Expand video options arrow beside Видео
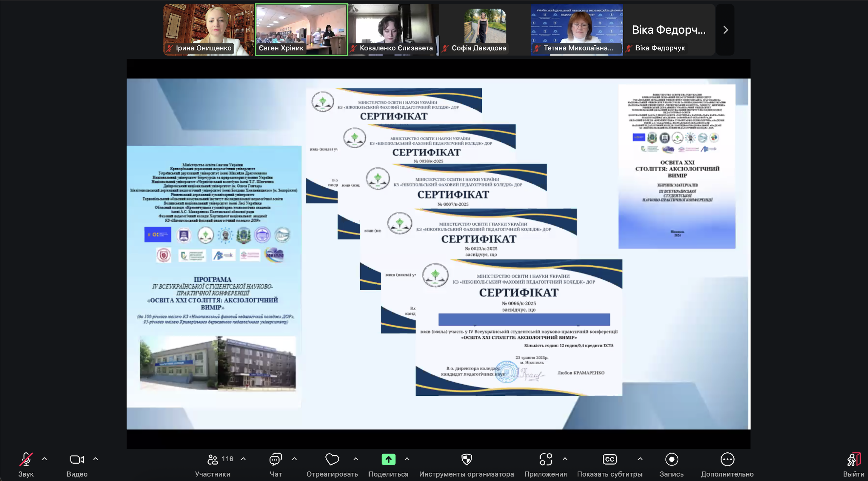 point(96,459)
